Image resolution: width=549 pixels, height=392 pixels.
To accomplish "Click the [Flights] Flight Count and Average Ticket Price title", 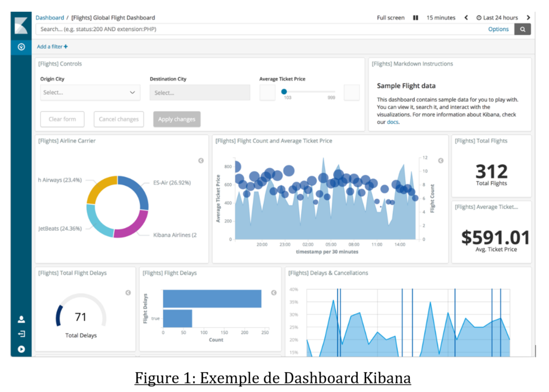I will click(274, 141).
